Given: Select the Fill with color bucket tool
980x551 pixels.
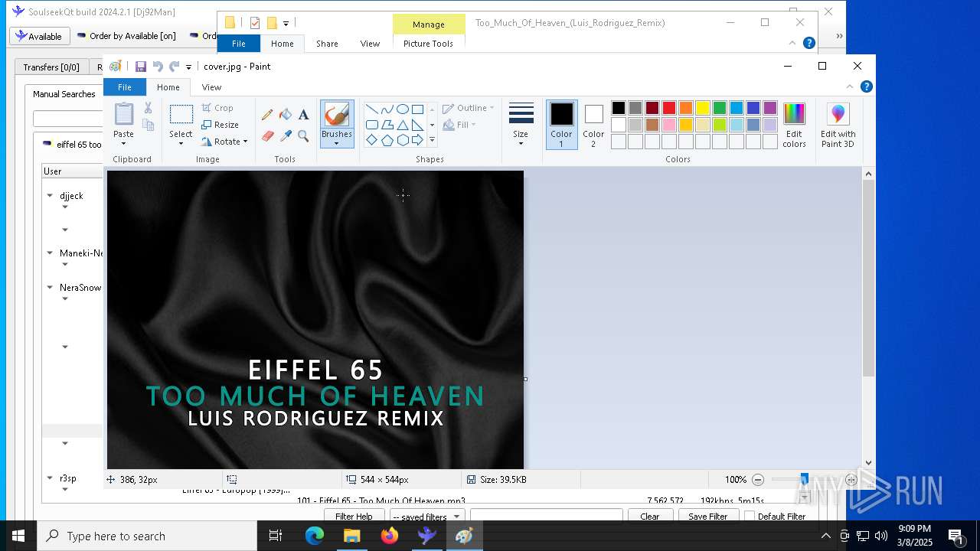Looking at the screenshot, I should click(x=286, y=115).
